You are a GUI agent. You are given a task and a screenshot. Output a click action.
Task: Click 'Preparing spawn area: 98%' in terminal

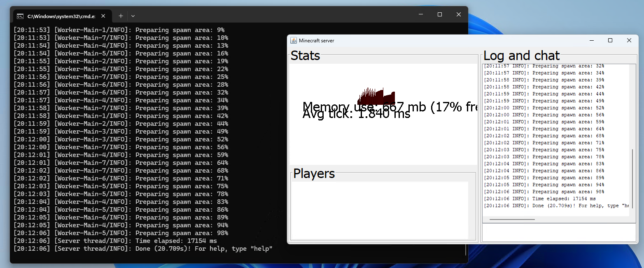tap(182, 233)
